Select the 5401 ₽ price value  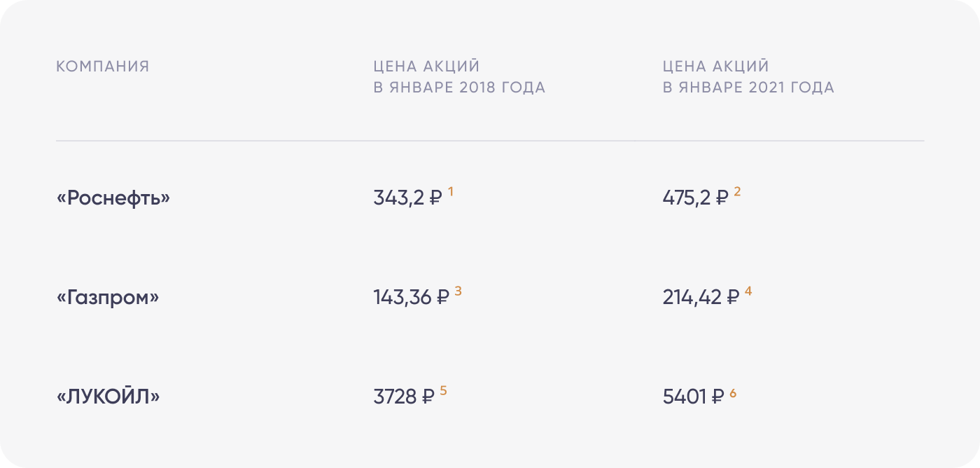pyautogui.click(x=693, y=397)
